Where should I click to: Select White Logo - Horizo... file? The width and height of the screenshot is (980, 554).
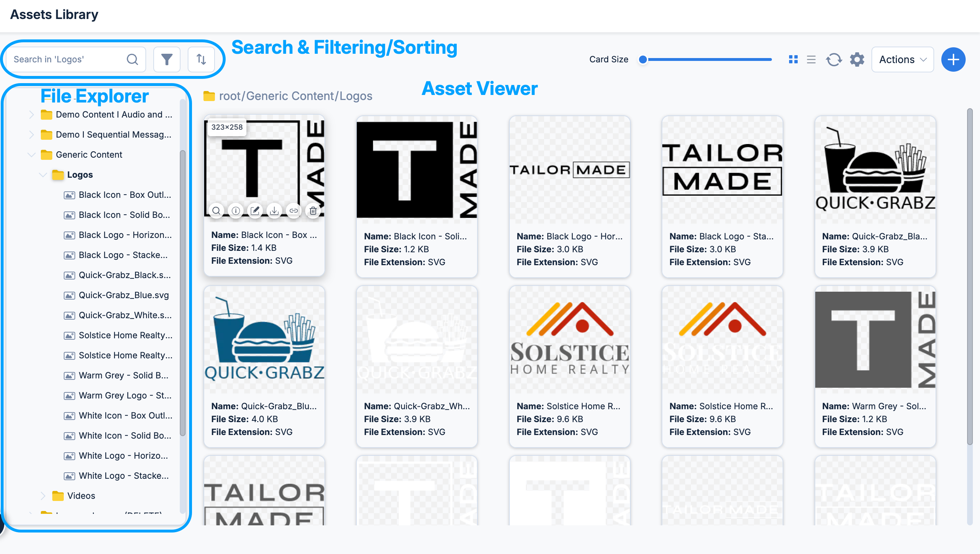123,456
